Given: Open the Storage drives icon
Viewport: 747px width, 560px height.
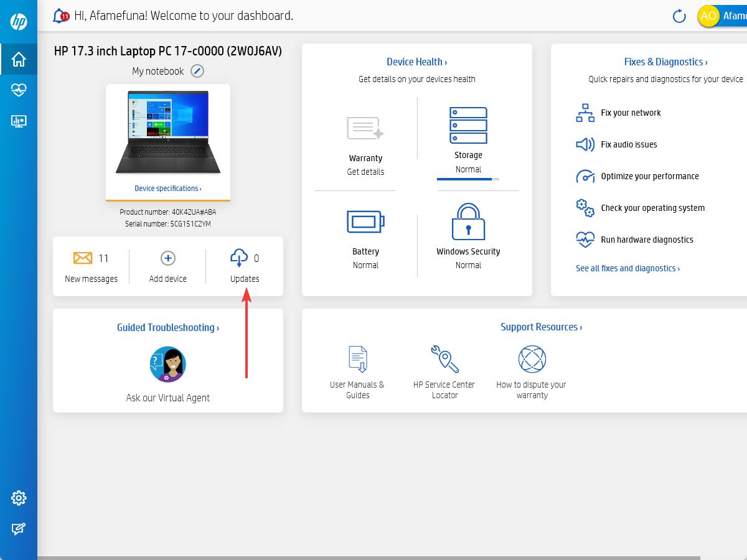Looking at the screenshot, I should coord(468,125).
